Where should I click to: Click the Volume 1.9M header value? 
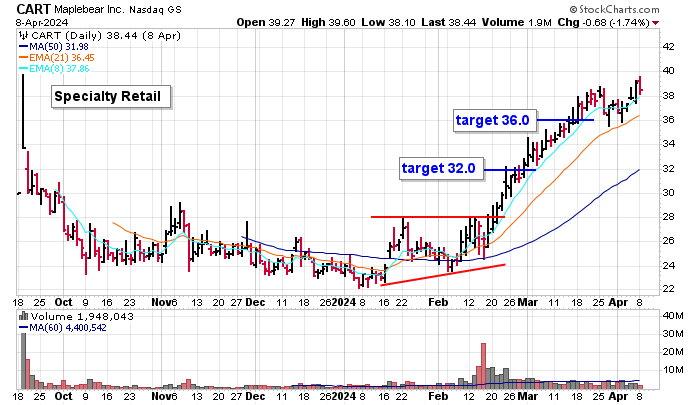pos(517,22)
